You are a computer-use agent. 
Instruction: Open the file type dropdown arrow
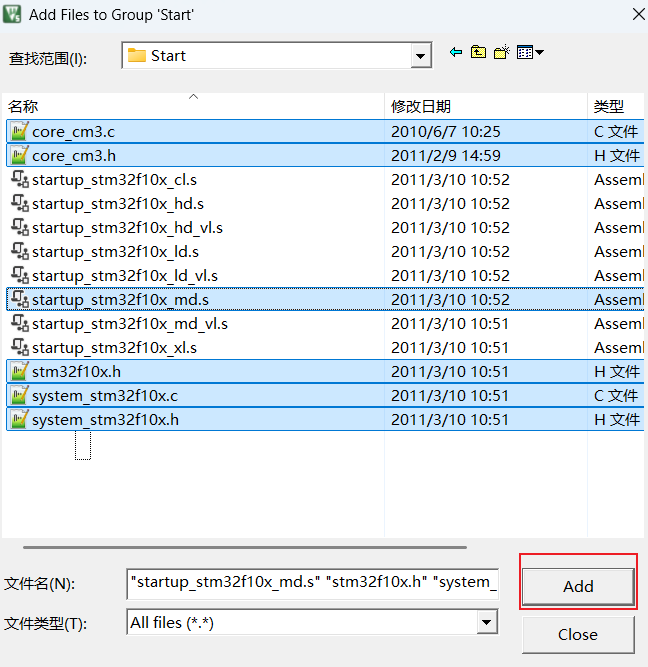tap(487, 622)
